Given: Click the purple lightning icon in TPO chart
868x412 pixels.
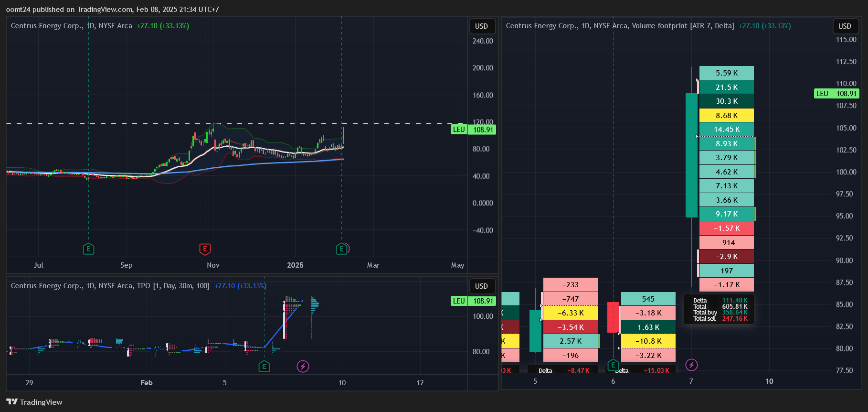Looking at the screenshot, I should 303,367.
